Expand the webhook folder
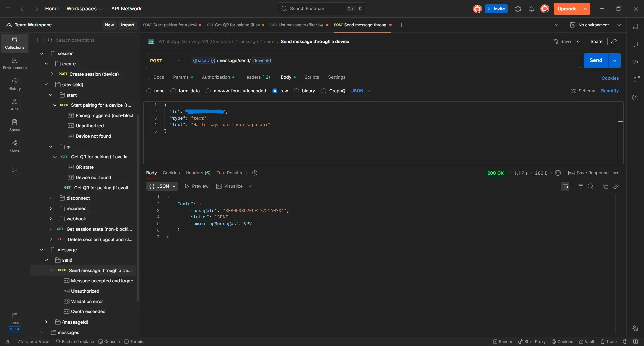The width and height of the screenshot is (644, 346). coord(51,219)
